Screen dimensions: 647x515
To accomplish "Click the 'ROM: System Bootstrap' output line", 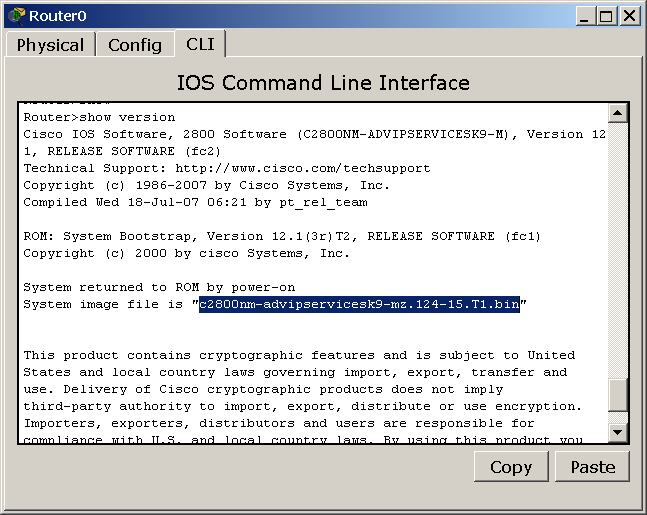I will (282, 236).
